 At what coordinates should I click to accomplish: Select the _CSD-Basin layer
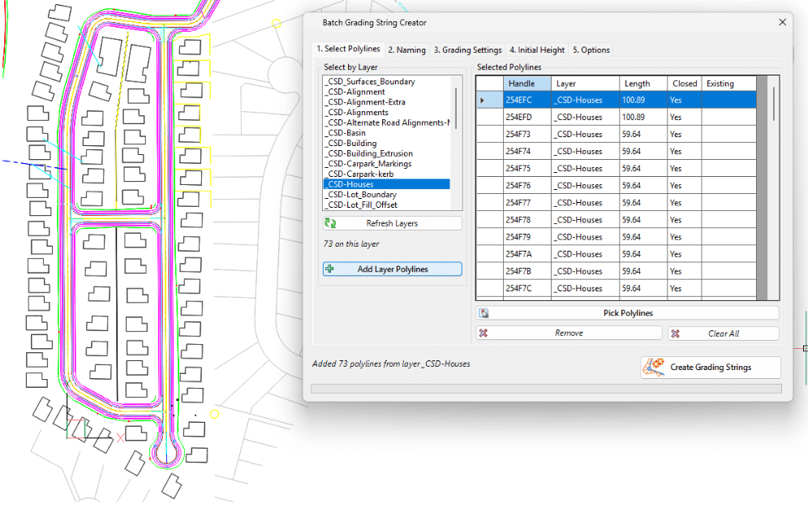pos(387,132)
